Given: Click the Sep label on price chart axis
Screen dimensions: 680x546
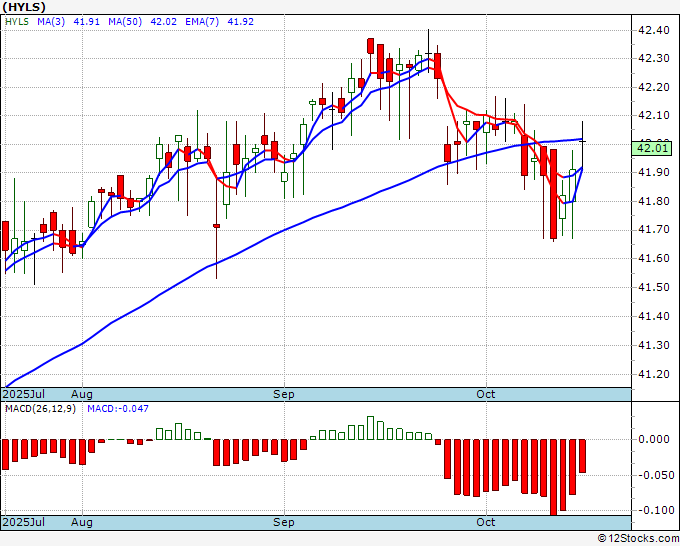Looking at the screenshot, I should [284, 394].
